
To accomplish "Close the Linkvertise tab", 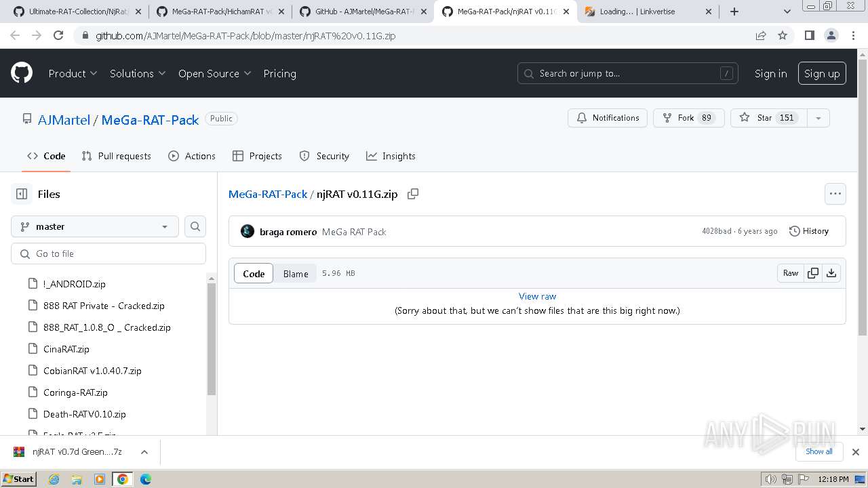I will (709, 12).
